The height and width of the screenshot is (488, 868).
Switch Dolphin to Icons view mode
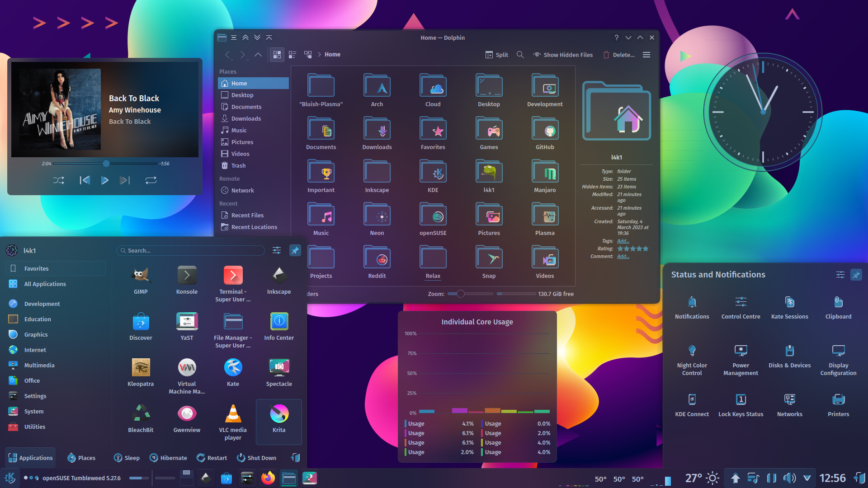point(277,55)
